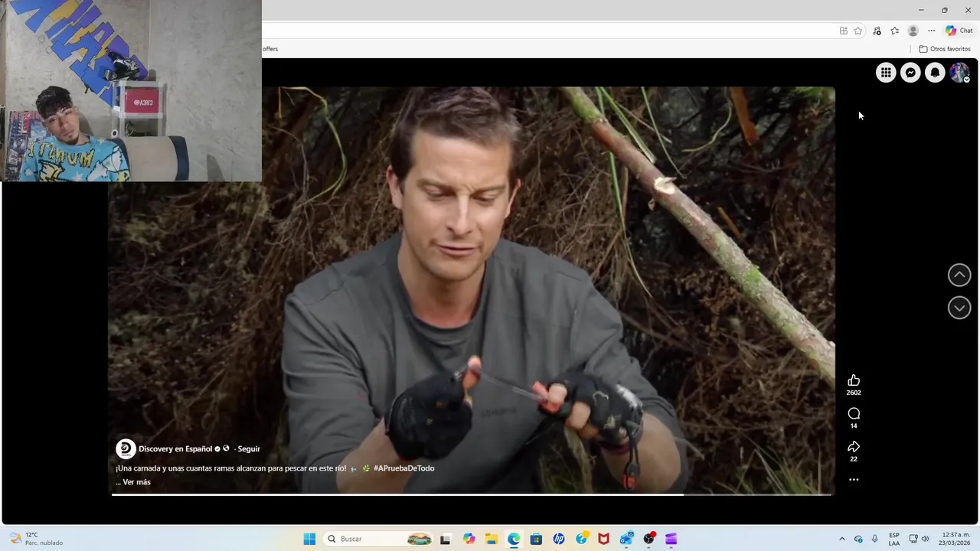Open OneDrive tray icon
980x551 pixels.
click(858, 539)
